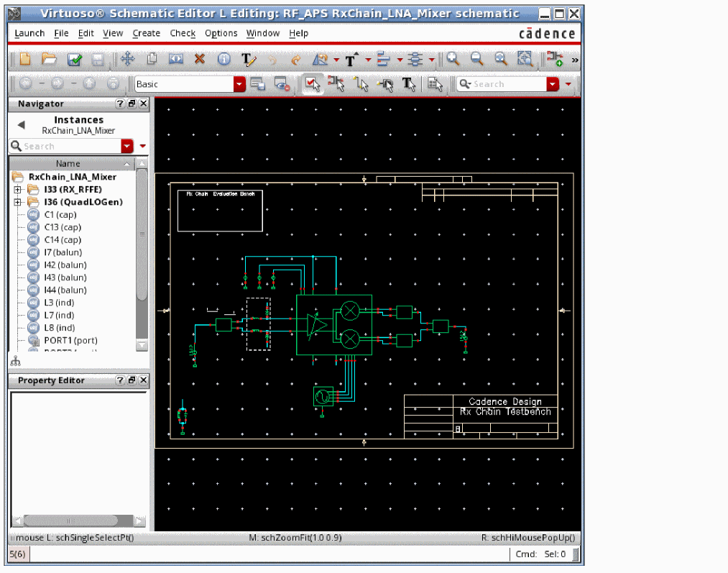Open the Create menu

pyautogui.click(x=146, y=33)
